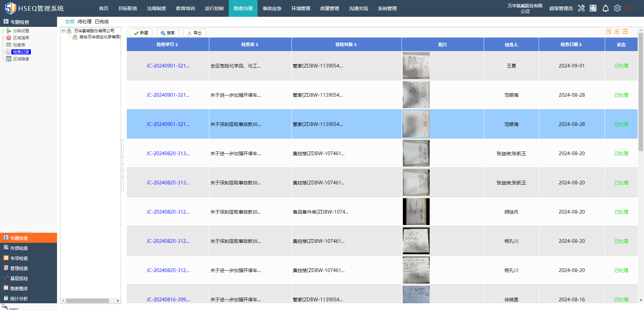644x311 pixels.
Task: Open 事故应急 menu
Action: point(272,8)
